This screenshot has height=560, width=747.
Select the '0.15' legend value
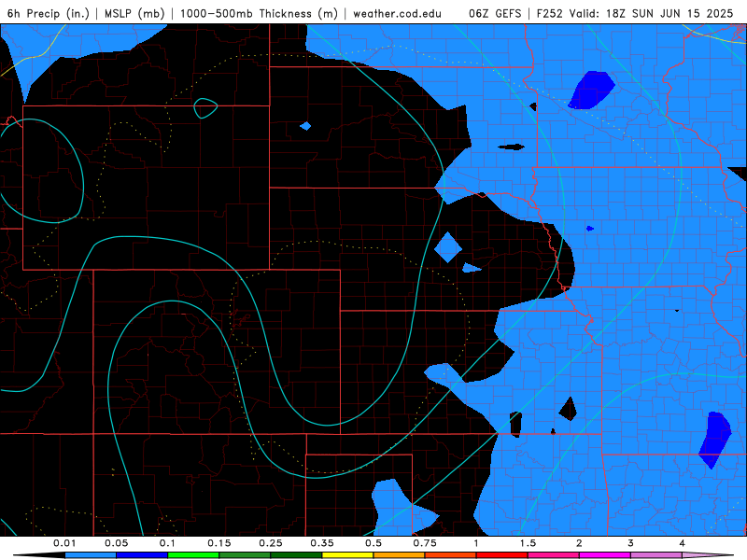(x=219, y=543)
